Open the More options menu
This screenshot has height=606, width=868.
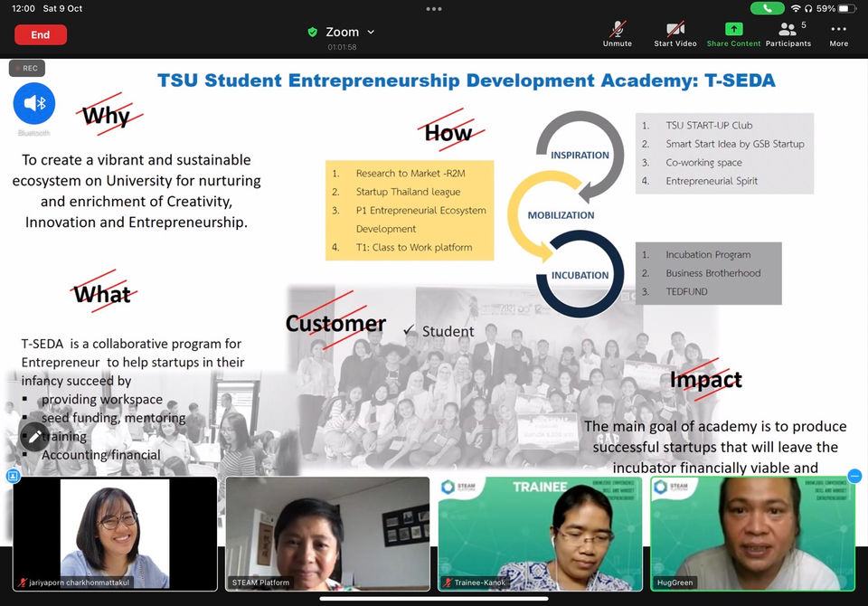click(839, 33)
